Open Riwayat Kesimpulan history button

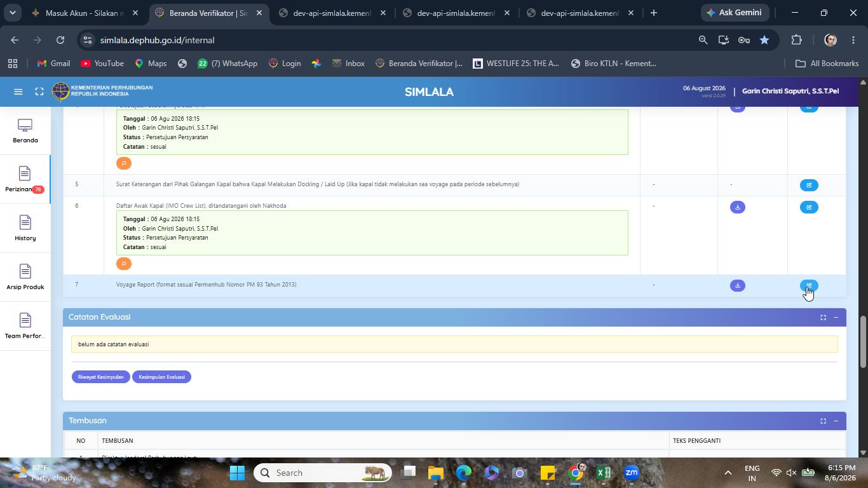click(x=100, y=377)
